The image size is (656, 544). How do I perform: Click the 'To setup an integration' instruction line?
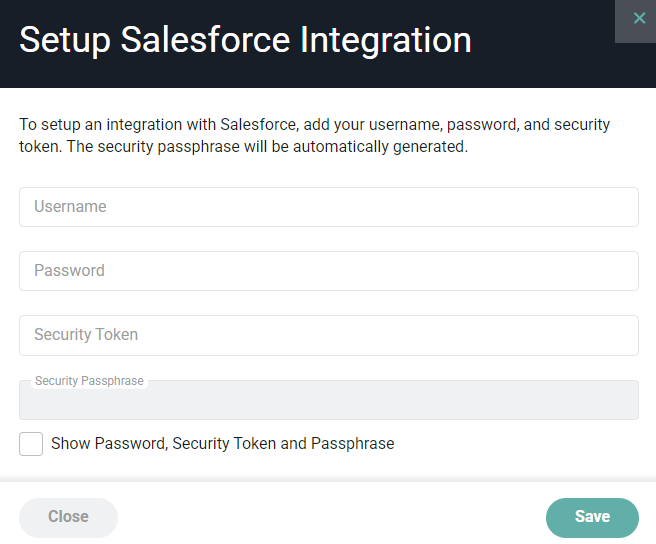tap(314, 125)
